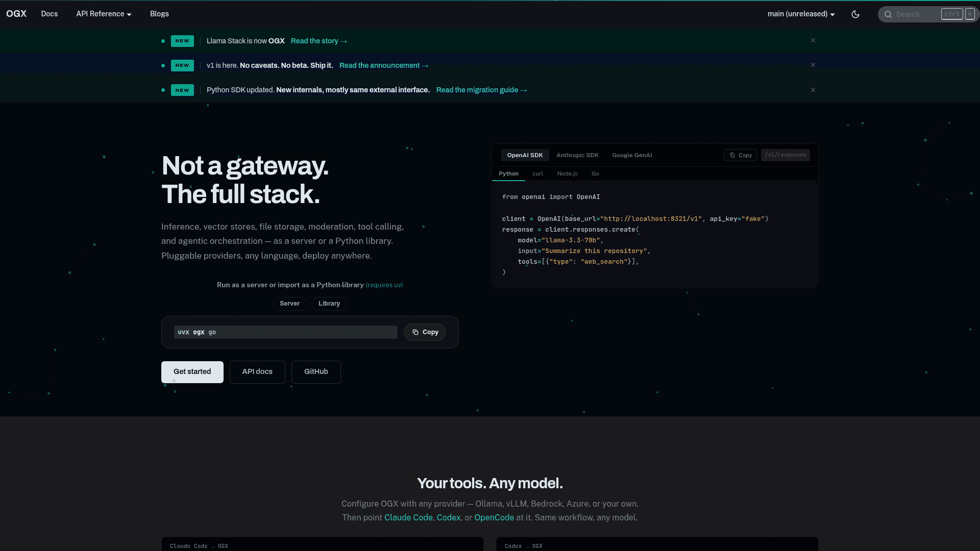Open the Blogs nav link

click(159, 14)
